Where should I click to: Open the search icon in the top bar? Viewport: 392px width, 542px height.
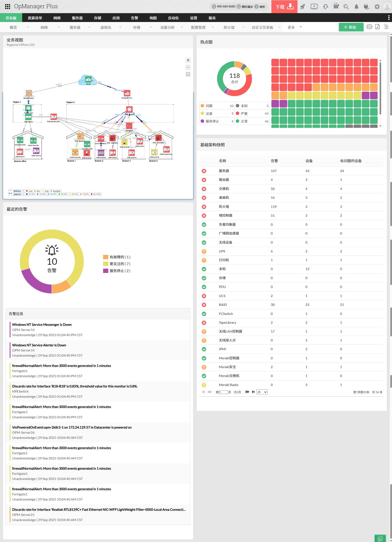click(x=346, y=7)
